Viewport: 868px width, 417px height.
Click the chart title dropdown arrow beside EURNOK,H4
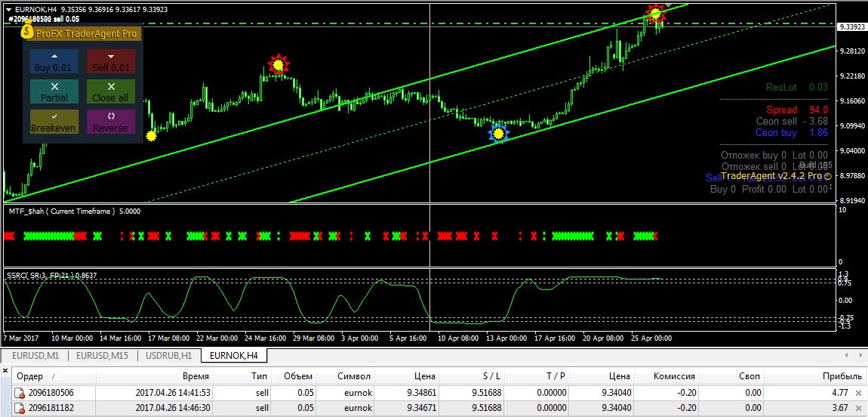(x=8, y=9)
